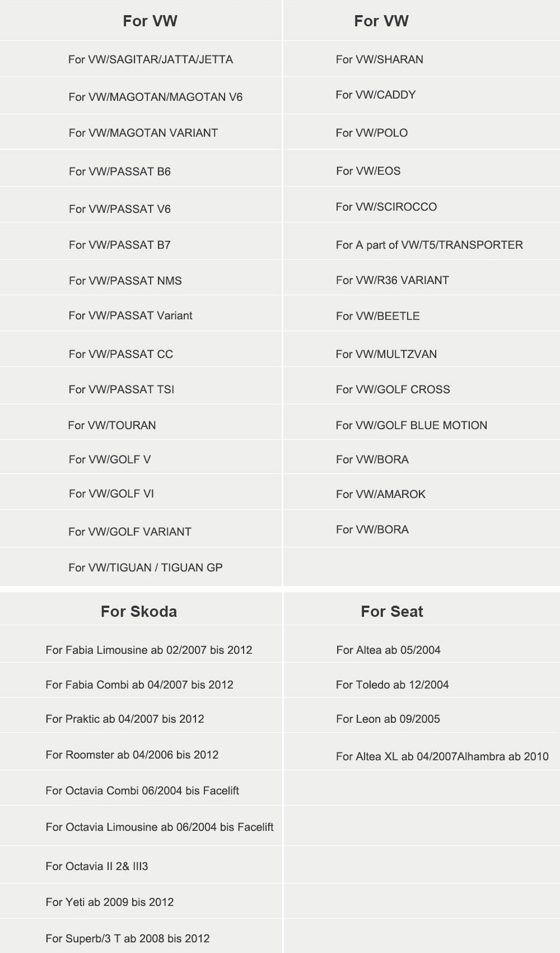Select the VW/AMAROK row

(x=380, y=494)
